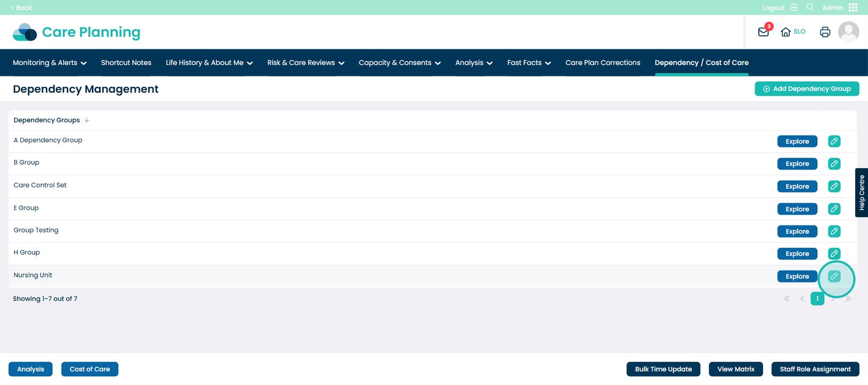
Task: Click the edit pencil for Care Control Set
Action: click(x=834, y=187)
